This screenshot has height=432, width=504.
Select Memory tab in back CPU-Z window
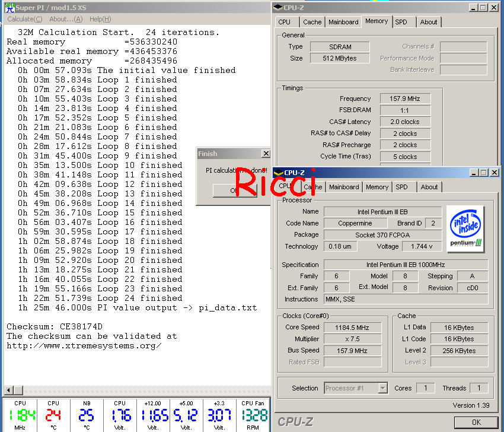pyautogui.click(x=377, y=21)
